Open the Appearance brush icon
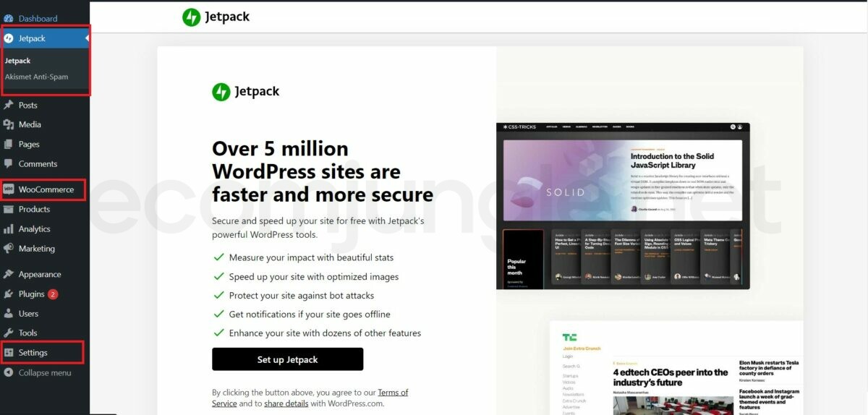 9,274
